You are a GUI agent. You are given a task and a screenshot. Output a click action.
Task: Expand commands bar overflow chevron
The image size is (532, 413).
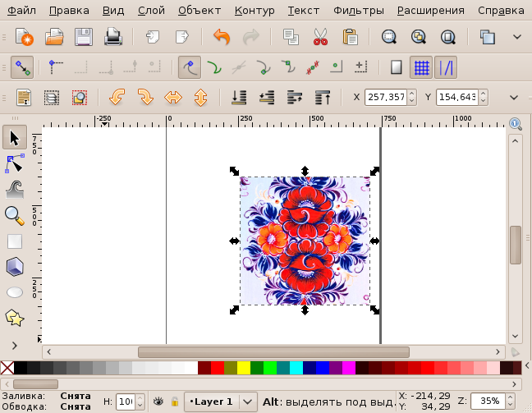coord(517,37)
